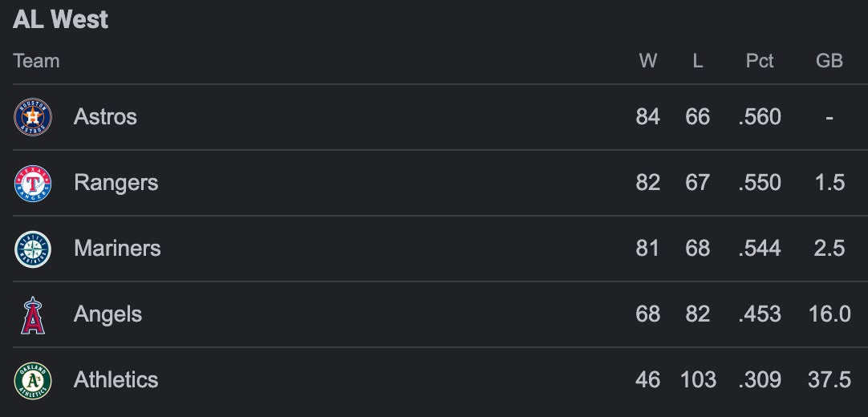Click the Houston Astros logo icon
This screenshot has width=868, height=417.
coord(33,117)
